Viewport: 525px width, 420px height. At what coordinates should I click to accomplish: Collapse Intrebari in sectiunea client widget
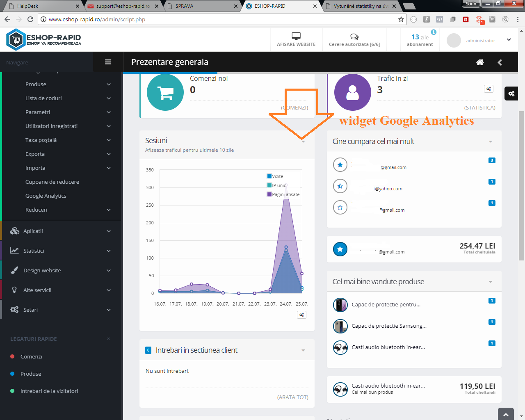304,350
